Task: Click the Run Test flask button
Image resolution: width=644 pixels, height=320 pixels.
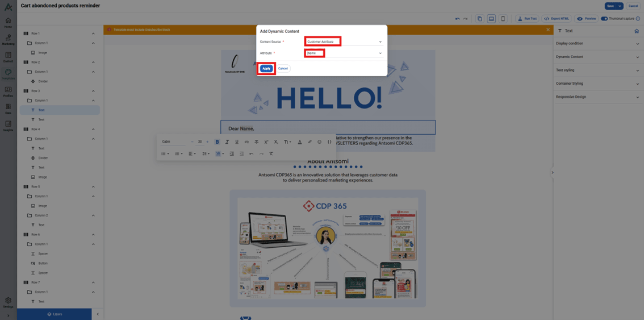Action: [527, 19]
